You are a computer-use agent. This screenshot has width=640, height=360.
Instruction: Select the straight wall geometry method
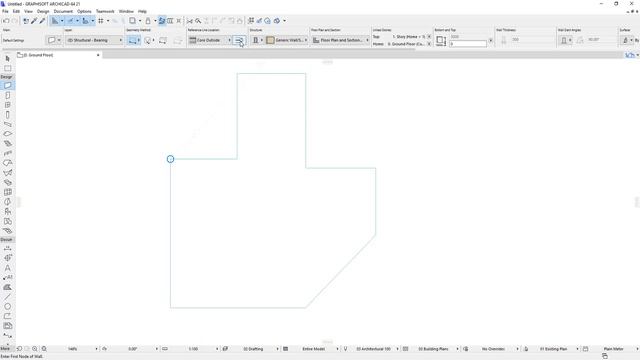(132, 40)
